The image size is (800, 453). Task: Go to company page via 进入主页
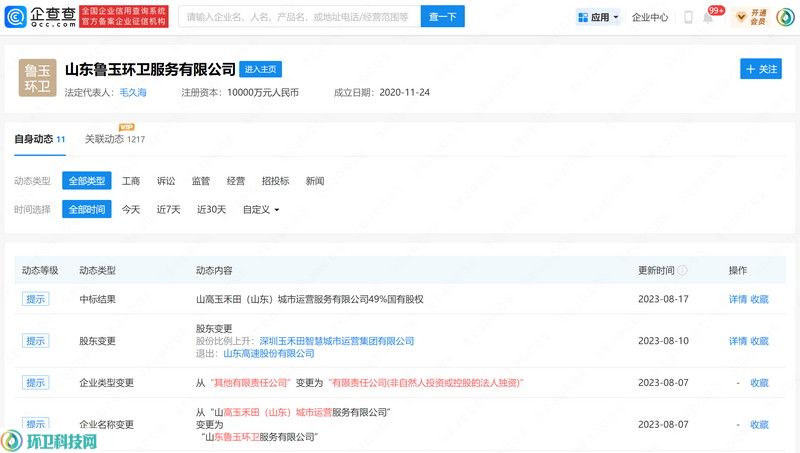pyautogui.click(x=260, y=69)
